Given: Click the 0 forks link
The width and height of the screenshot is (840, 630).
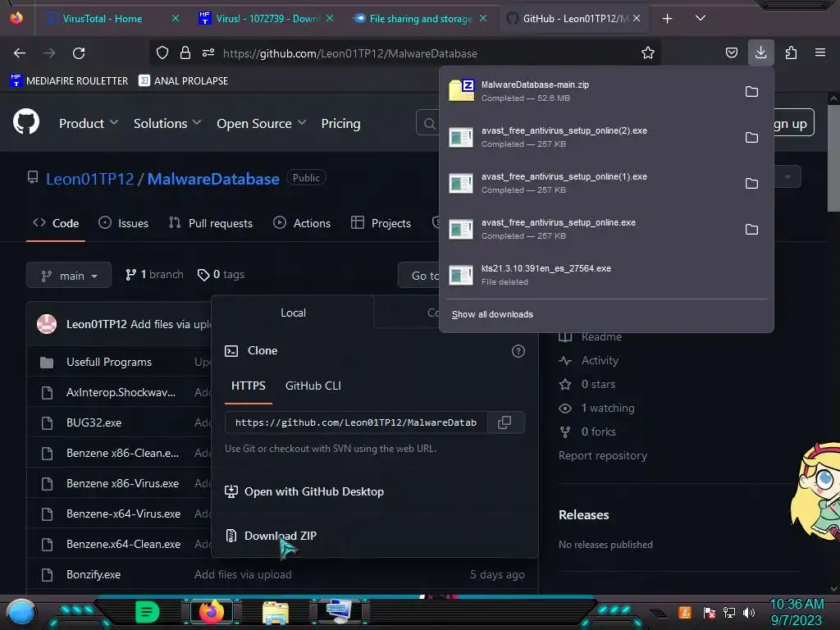Looking at the screenshot, I should coord(587,431).
